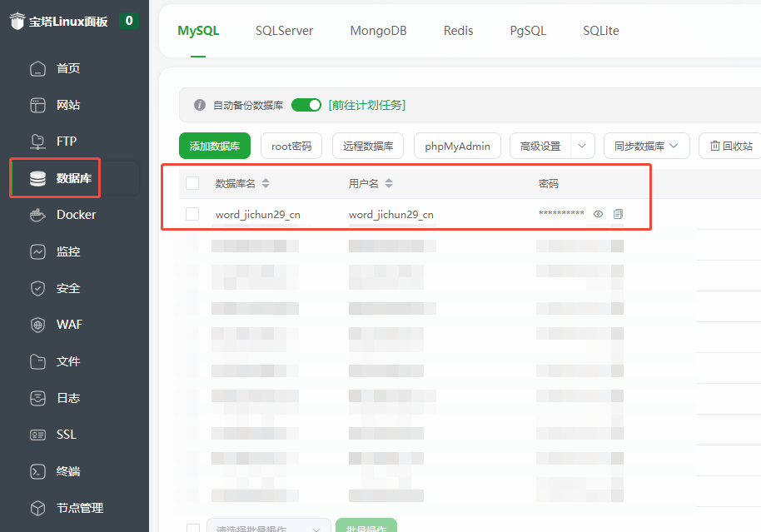Click username word_jichun29_cn cell
Screen dimensions: 761x532
point(391,215)
